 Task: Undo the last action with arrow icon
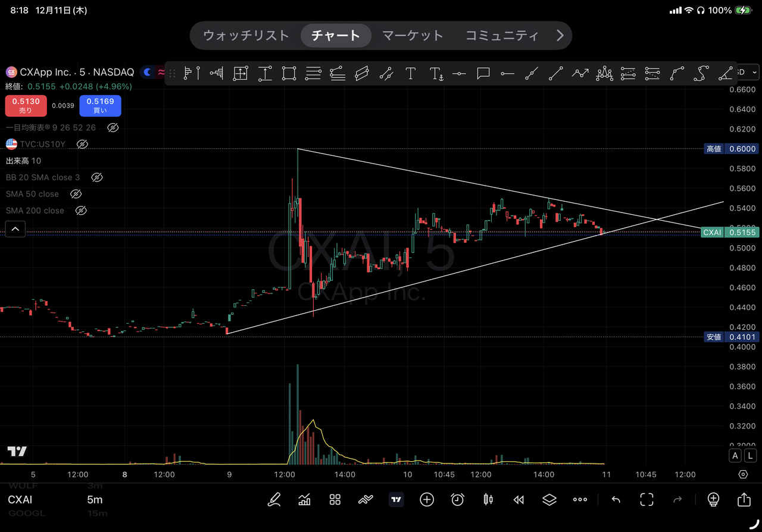[x=616, y=500]
